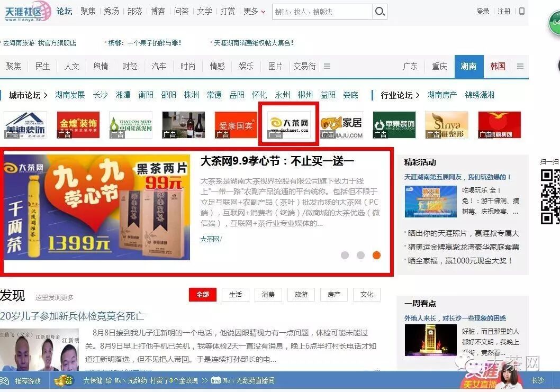This screenshot has width=560, height=392.
Task: Click the 家居 ad thumbnail
Action: (x=341, y=125)
